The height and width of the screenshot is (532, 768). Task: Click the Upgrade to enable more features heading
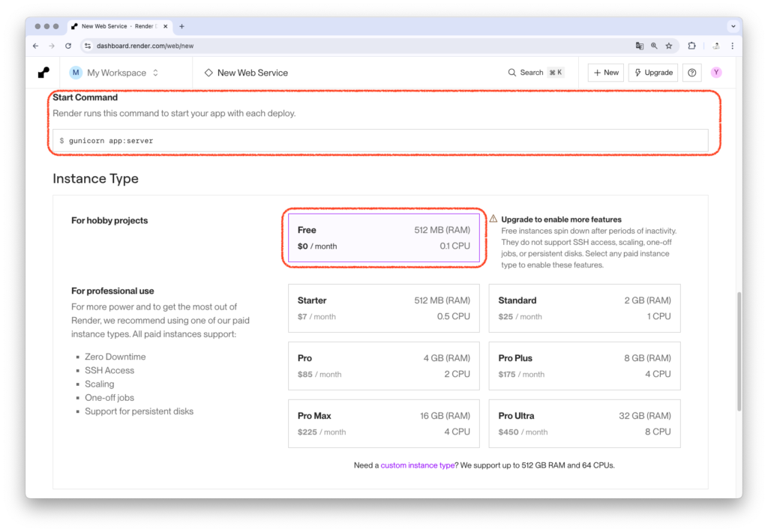coord(561,220)
